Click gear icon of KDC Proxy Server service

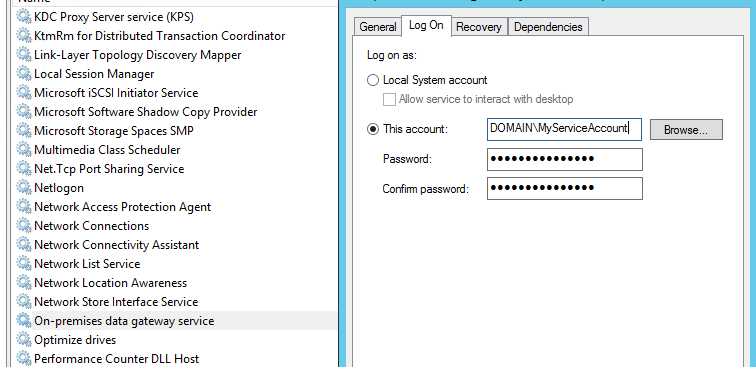point(24,16)
